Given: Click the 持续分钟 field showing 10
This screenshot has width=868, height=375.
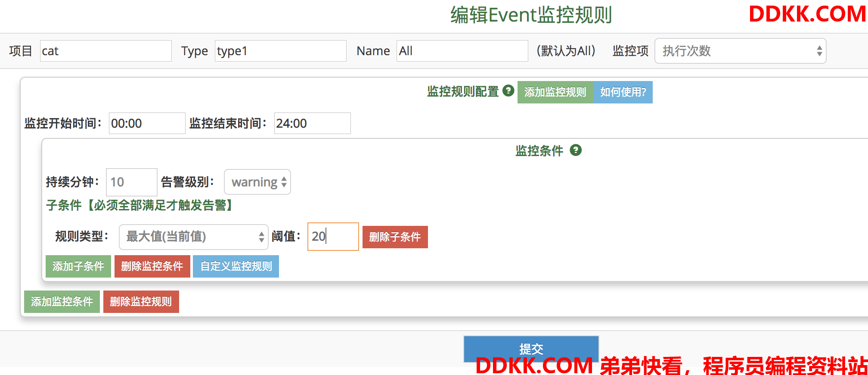Looking at the screenshot, I should 132,182.
